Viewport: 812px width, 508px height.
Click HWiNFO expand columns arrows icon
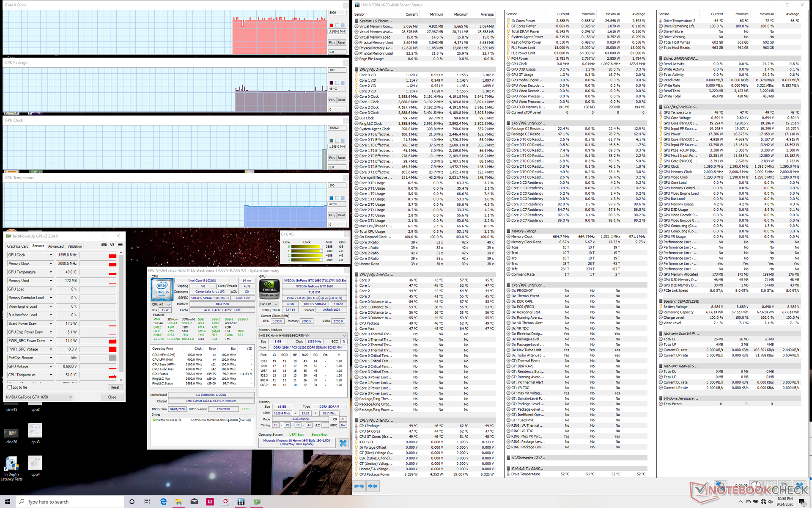[x=359, y=486]
